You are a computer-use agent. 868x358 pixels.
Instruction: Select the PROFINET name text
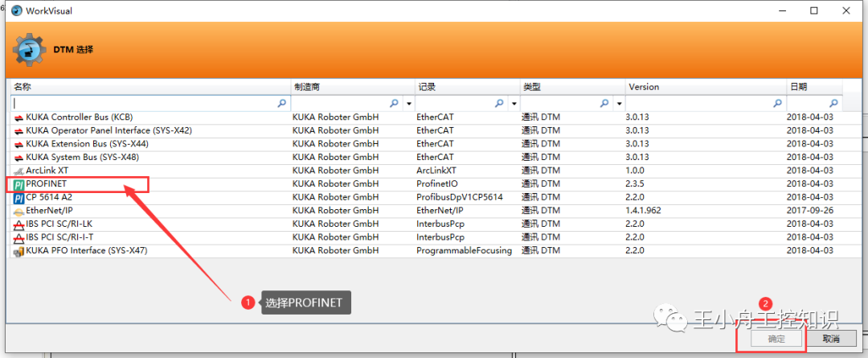(47, 184)
